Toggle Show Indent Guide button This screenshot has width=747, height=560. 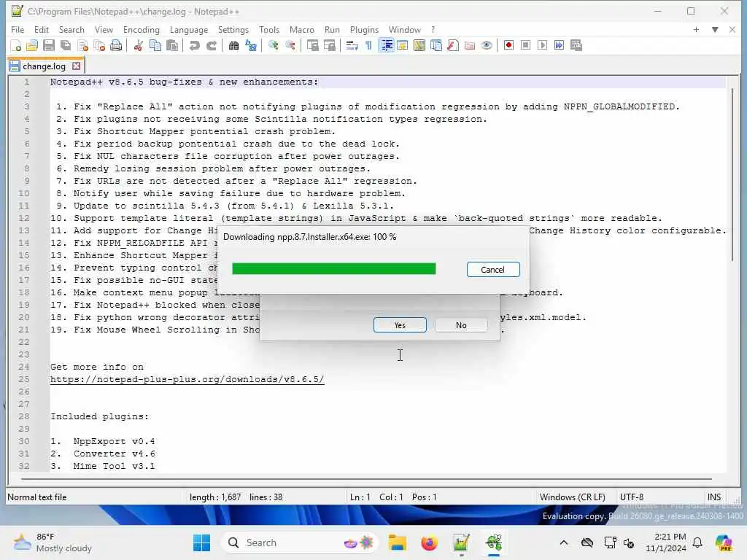387,46
